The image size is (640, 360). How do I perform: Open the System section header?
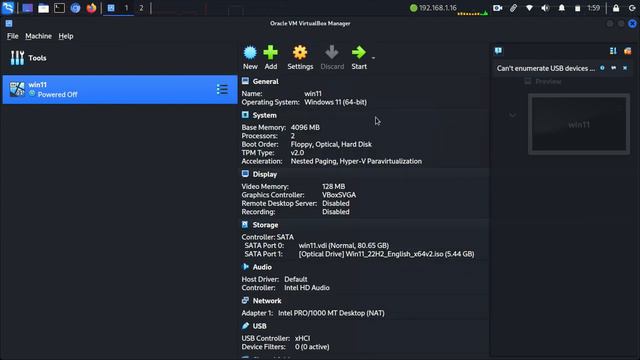point(264,115)
